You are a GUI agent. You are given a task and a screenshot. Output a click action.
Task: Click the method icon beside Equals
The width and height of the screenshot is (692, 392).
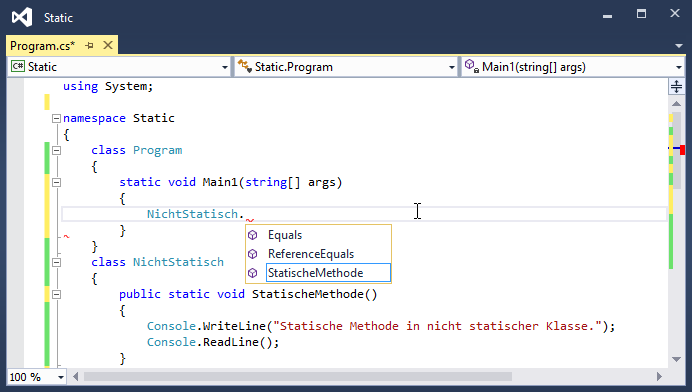click(252, 235)
